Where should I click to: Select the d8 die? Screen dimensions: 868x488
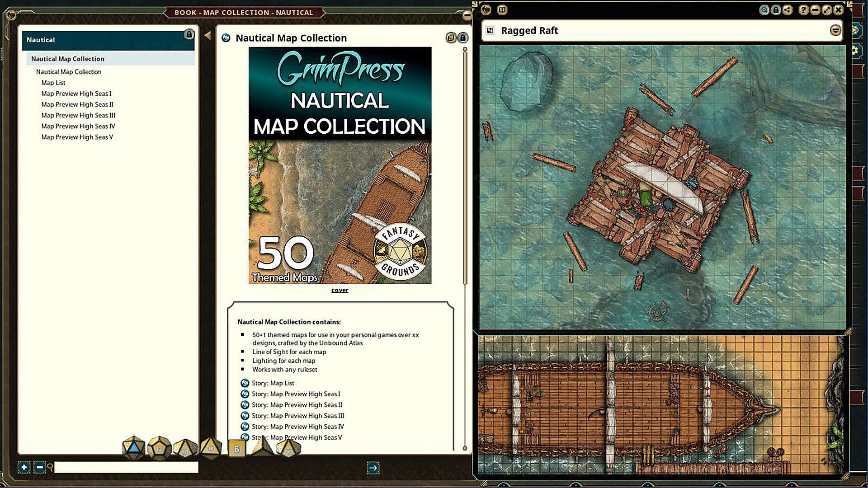click(x=211, y=448)
